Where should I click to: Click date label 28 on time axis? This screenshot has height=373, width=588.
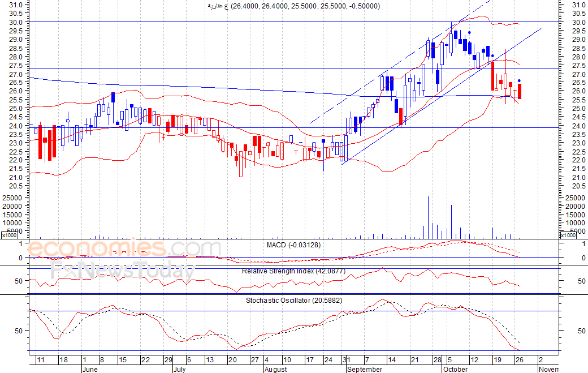pyautogui.click(x=438, y=360)
